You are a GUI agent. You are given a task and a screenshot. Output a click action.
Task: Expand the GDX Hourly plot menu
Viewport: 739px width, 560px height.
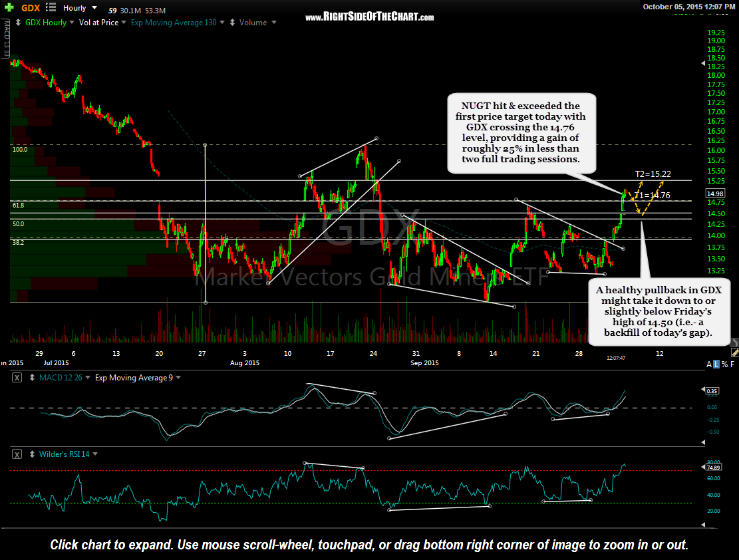[x=72, y=22]
